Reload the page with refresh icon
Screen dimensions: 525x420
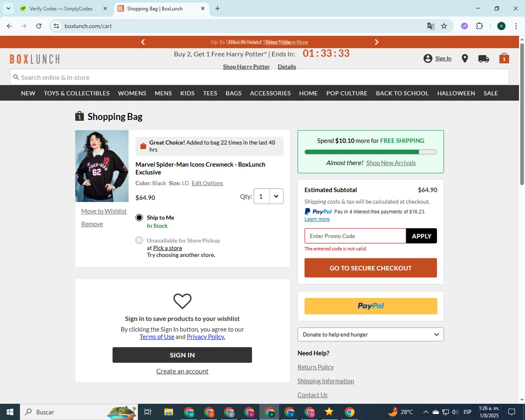(39, 26)
